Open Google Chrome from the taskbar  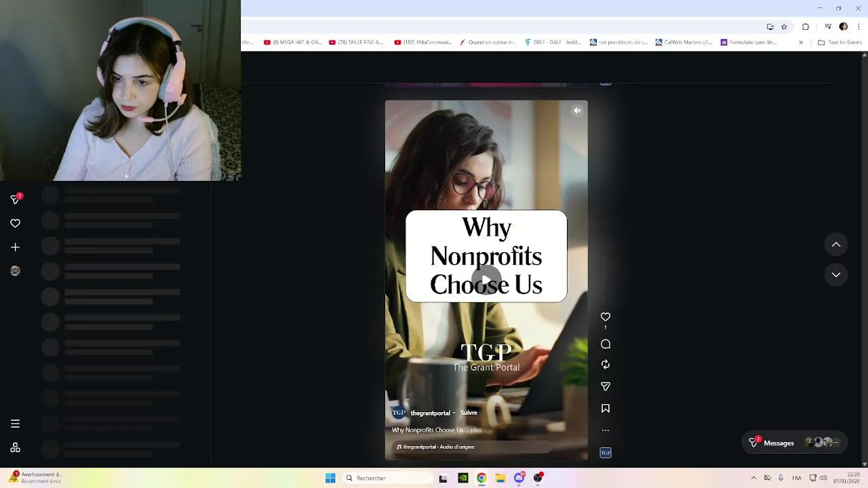(x=481, y=478)
